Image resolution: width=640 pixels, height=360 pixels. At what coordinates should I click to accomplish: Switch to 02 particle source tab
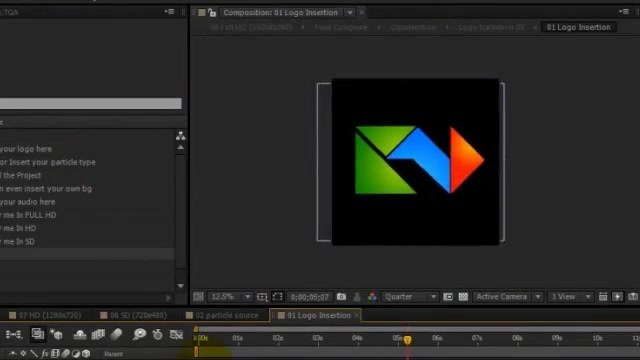222,315
